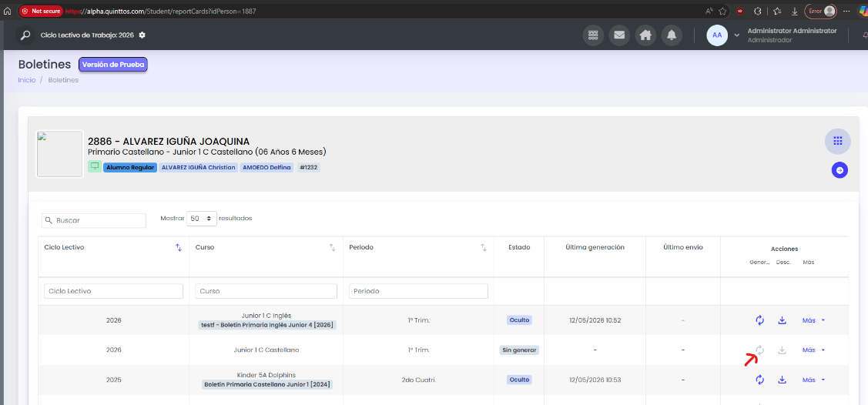The image size is (868, 405).
Task: Regenerate the Kinder 5A Dolphins report card
Action: click(x=759, y=380)
